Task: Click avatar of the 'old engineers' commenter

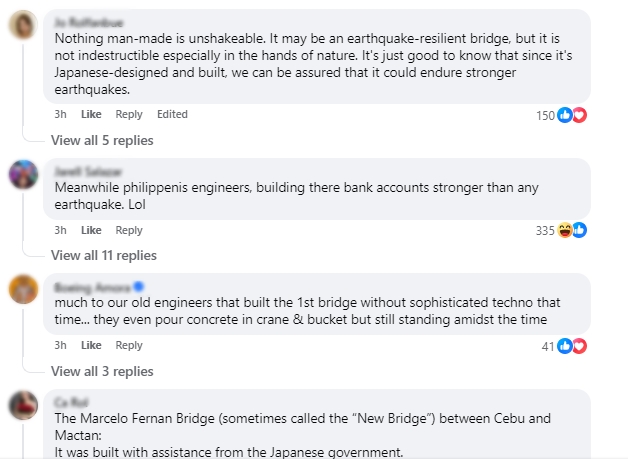Action: pyautogui.click(x=23, y=288)
